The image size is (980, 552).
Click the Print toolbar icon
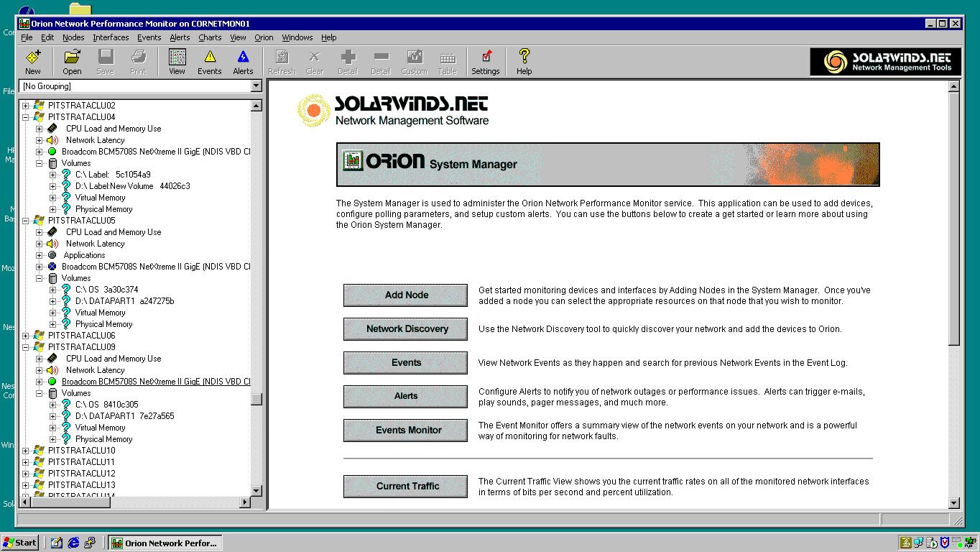138,62
